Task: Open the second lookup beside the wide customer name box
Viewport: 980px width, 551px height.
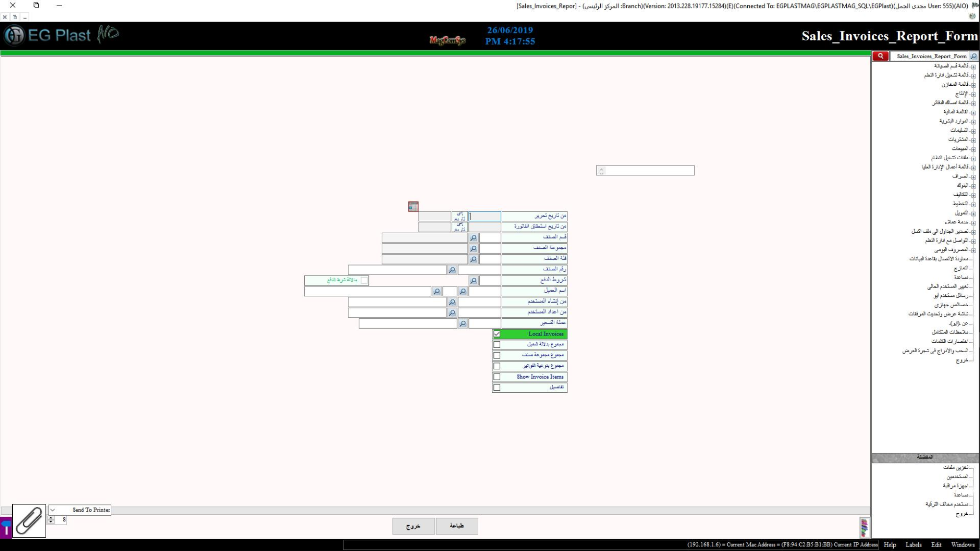Action: (x=436, y=292)
